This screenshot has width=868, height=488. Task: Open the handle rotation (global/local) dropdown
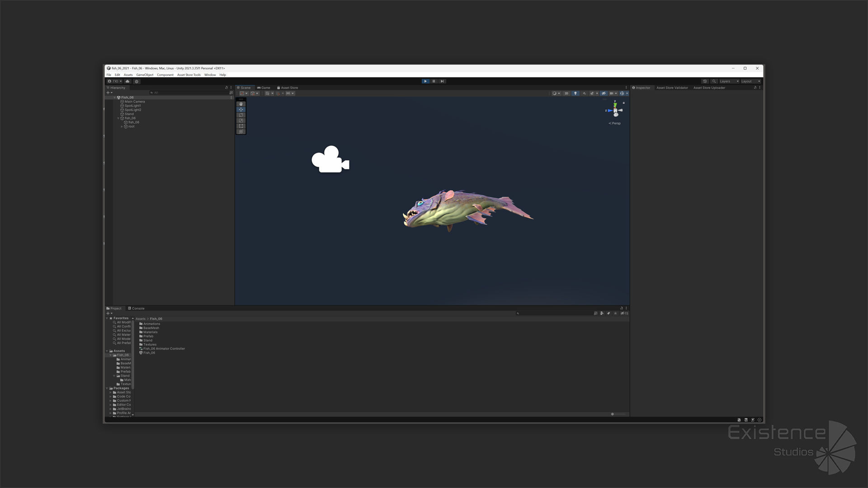click(x=255, y=94)
